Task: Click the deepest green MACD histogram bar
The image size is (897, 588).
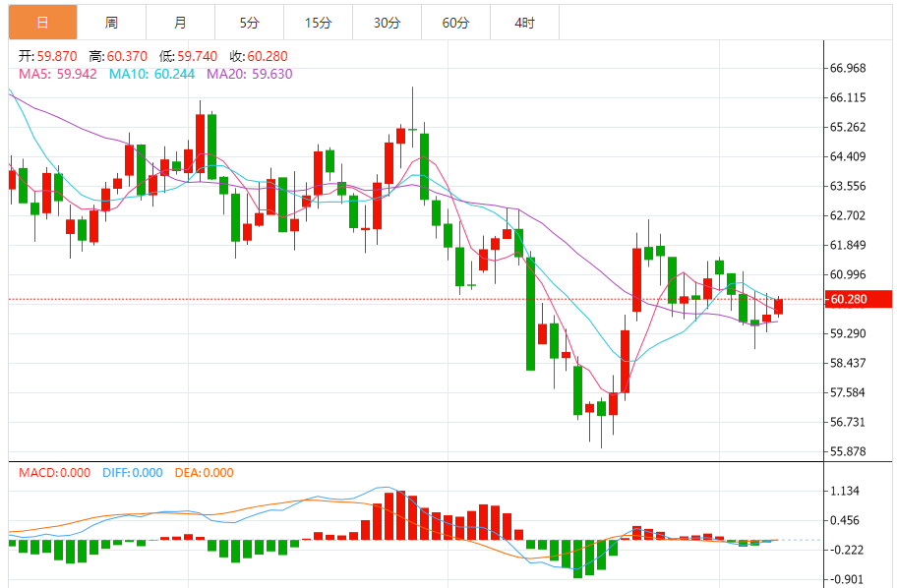Action: [x=577, y=559]
